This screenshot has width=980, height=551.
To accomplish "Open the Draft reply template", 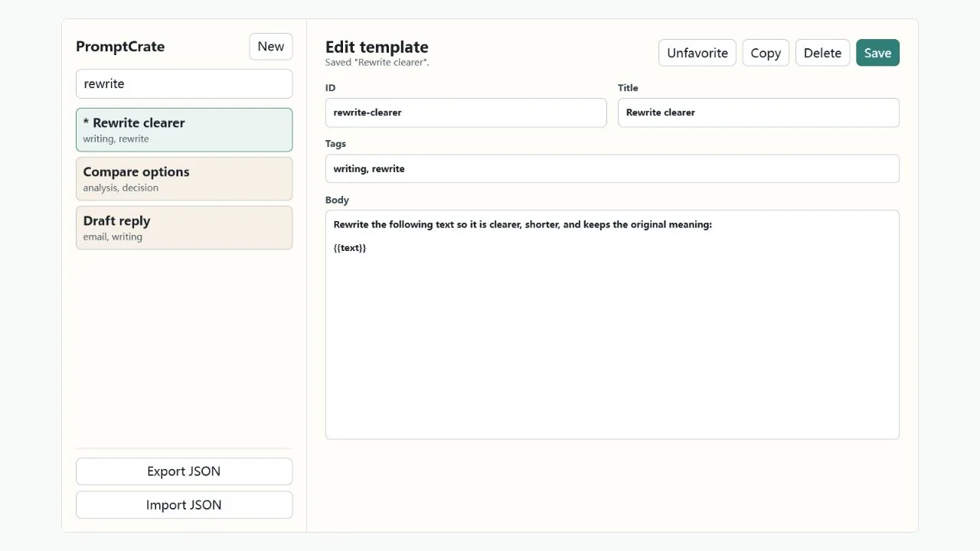I will click(185, 228).
